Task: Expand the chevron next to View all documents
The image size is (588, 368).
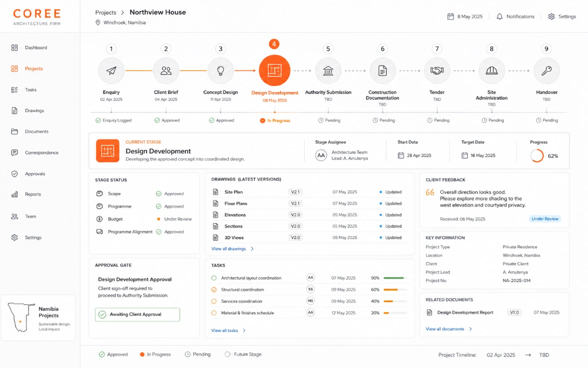Action: 470,329
